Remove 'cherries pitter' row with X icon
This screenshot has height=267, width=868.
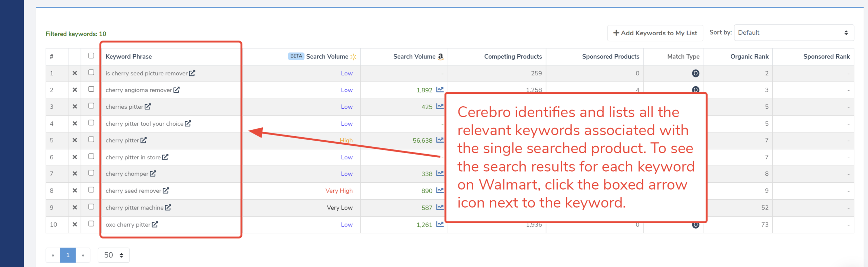[75, 107]
